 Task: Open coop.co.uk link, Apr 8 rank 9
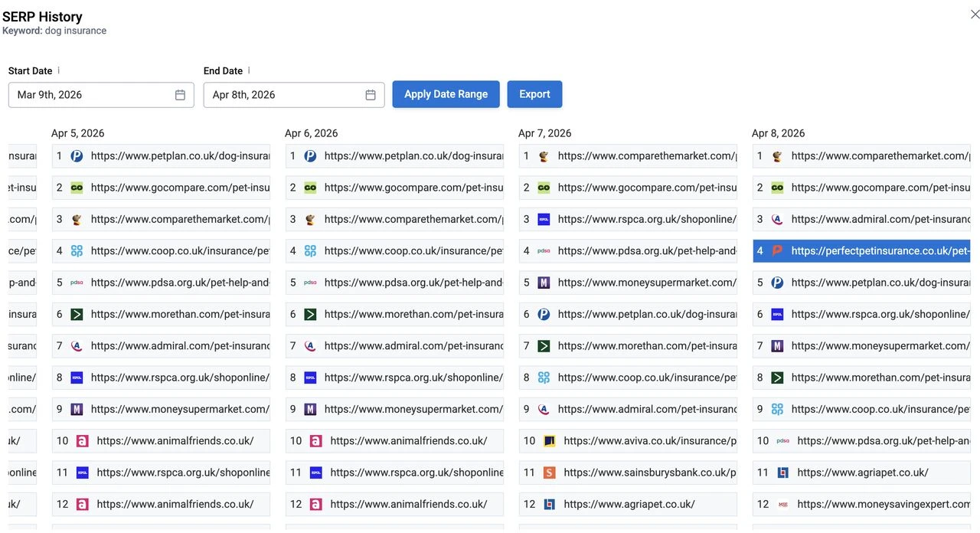[880, 409]
